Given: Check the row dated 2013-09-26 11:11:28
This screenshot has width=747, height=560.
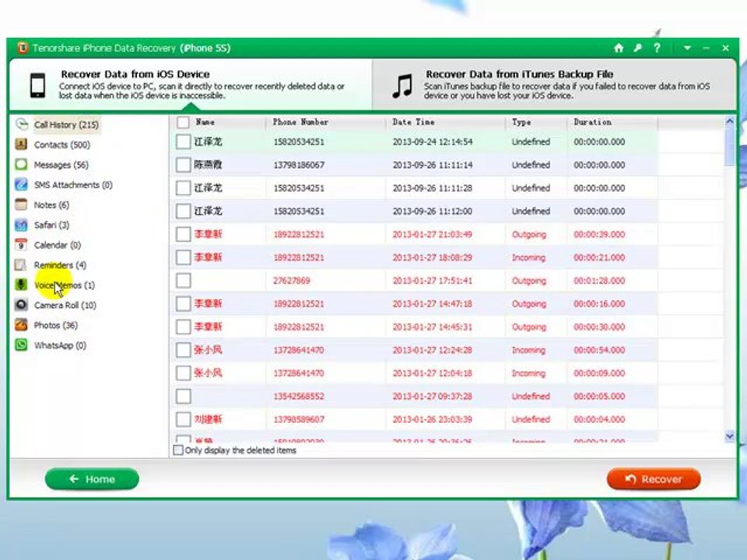Looking at the screenshot, I should [x=184, y=188].
